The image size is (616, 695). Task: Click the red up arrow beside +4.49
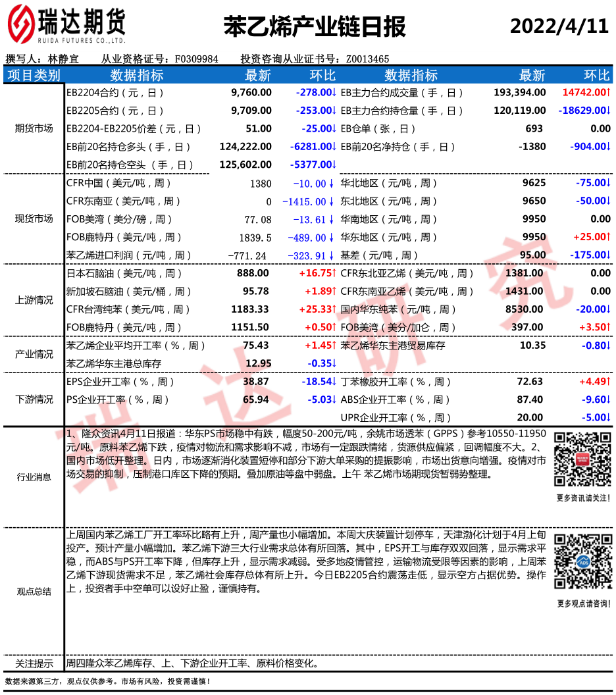click(x=609, y=381)
